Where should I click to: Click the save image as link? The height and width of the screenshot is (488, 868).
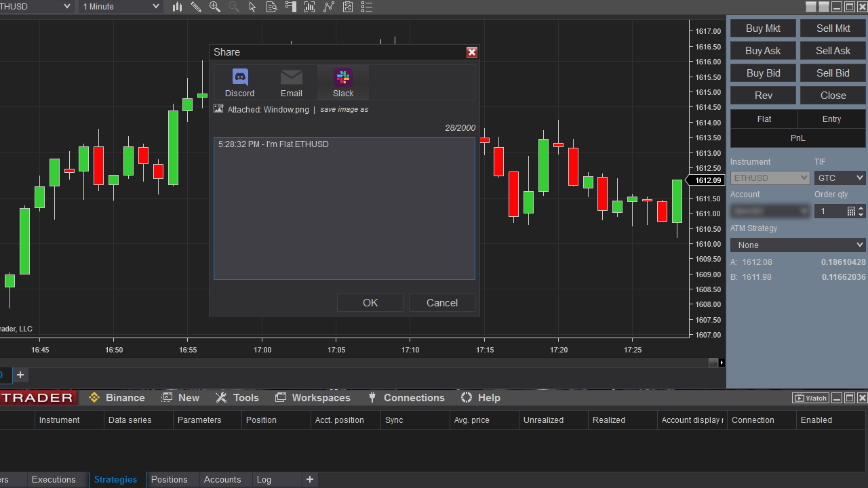344,110
